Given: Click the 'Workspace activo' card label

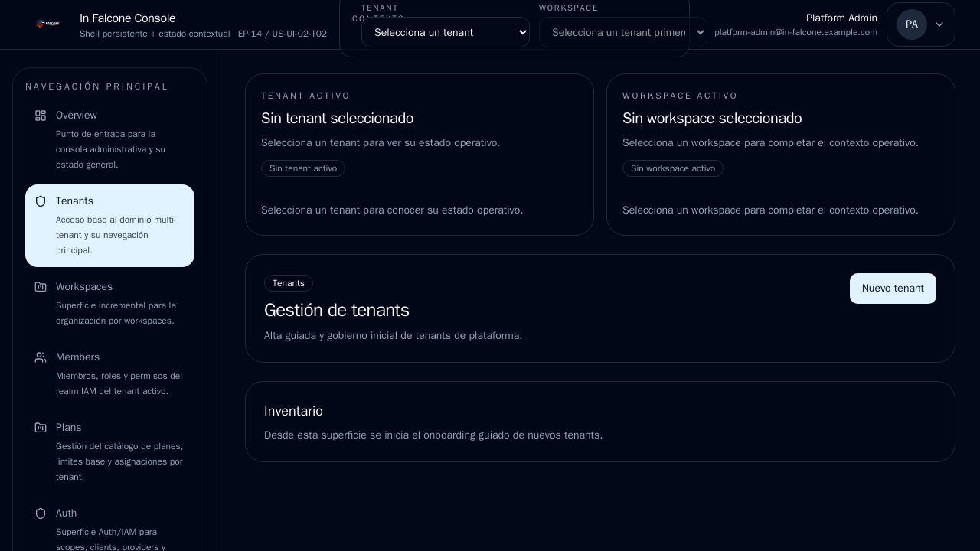Looking at the screenshot, I should [x=680, y=96].
